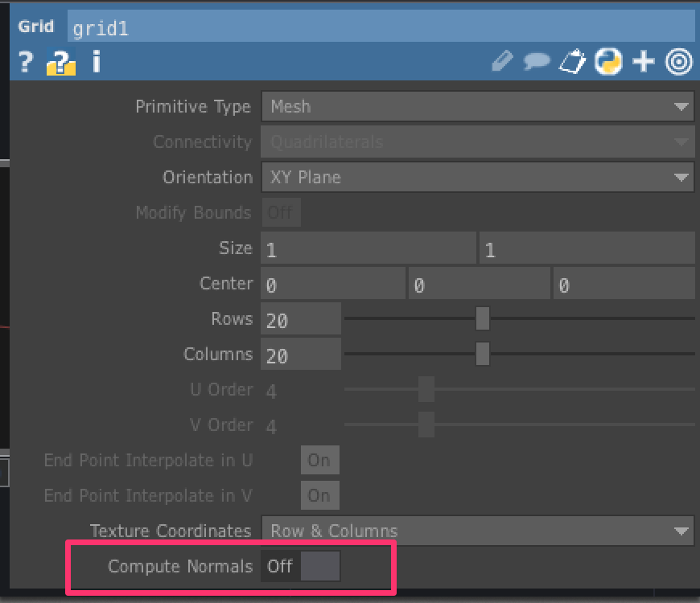The image size is (700, 603).
Task: Show the operator info 'i' icon
Action: point(96,62)
